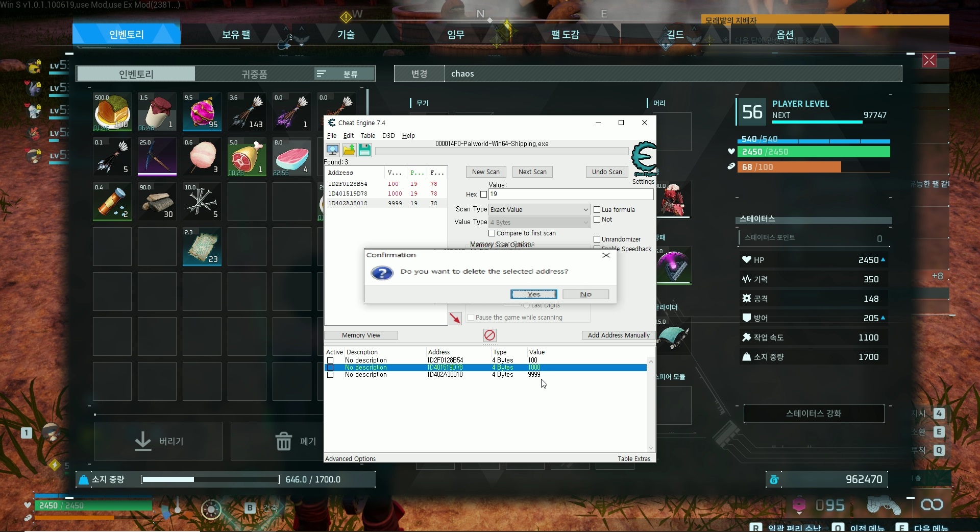Click the 변경 rename button
980x532 pixels.
pyautogui.click(x=419, y=74)
